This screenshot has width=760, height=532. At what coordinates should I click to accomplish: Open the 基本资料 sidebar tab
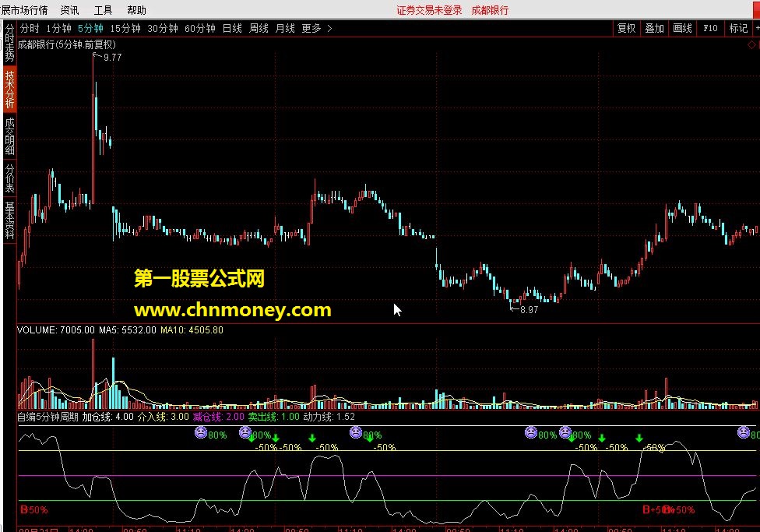(x=9, y=220)
